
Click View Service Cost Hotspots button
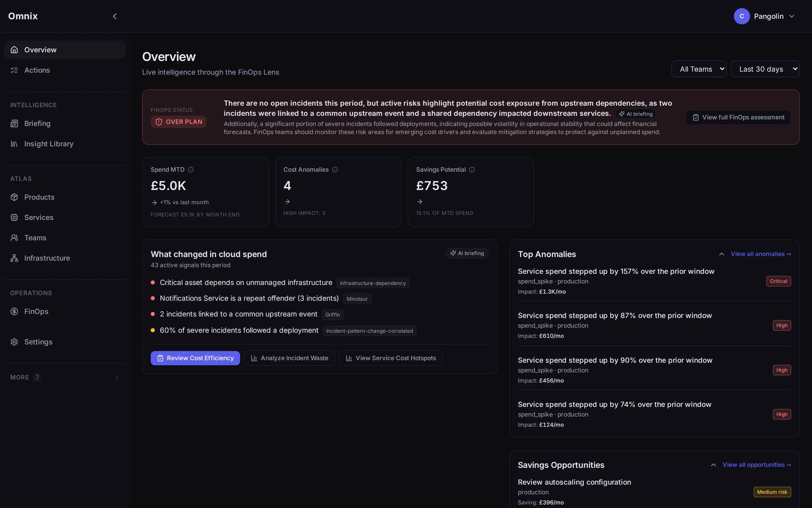(391, 358)
